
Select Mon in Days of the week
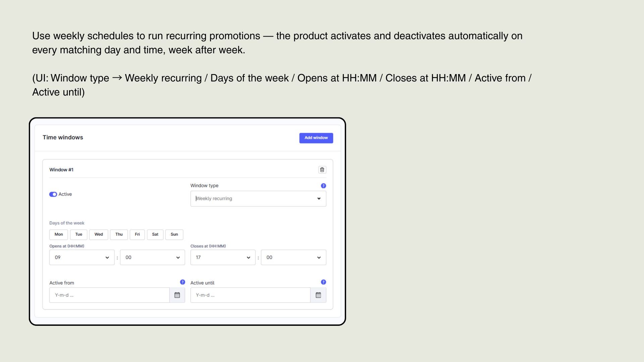[59, 235]
